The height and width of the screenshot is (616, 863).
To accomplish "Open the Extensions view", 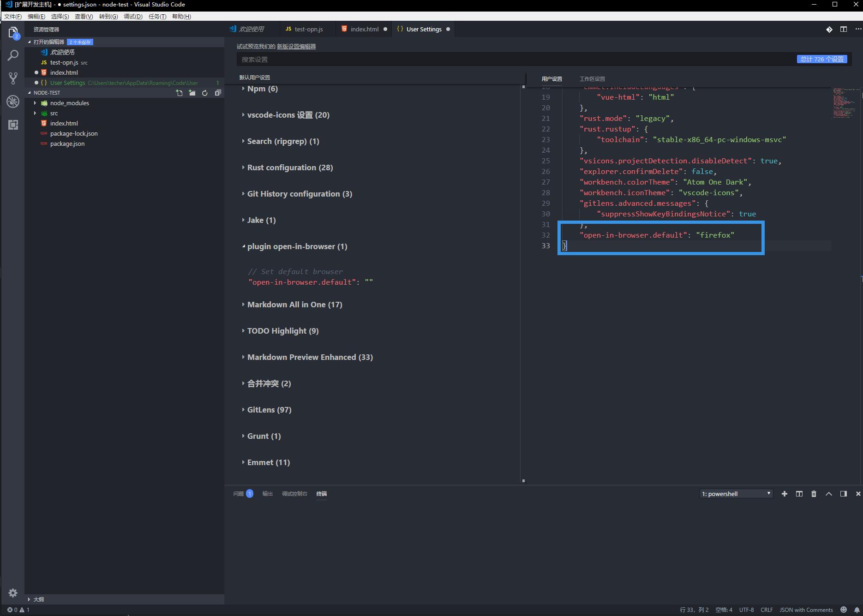I will coord(12,125).
